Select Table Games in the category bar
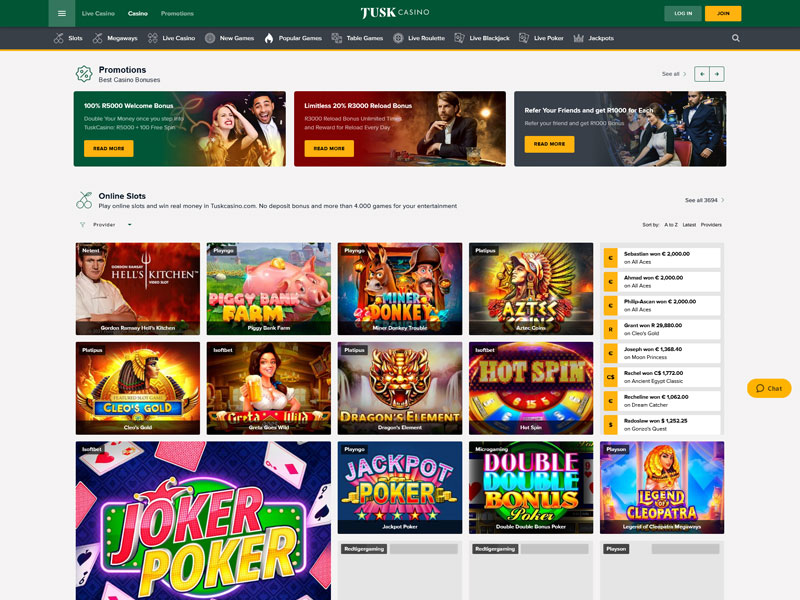 point(364,38)
